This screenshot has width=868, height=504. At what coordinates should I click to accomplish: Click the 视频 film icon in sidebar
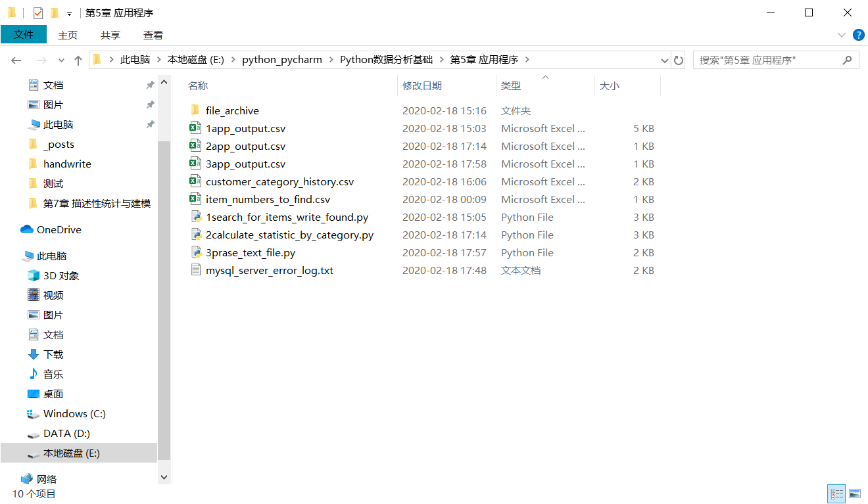coord(34,295)
